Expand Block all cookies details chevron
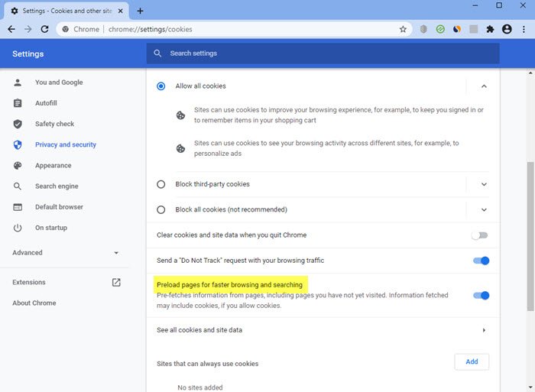Viewport: 535px width, 392px height. tap(484, 209)
